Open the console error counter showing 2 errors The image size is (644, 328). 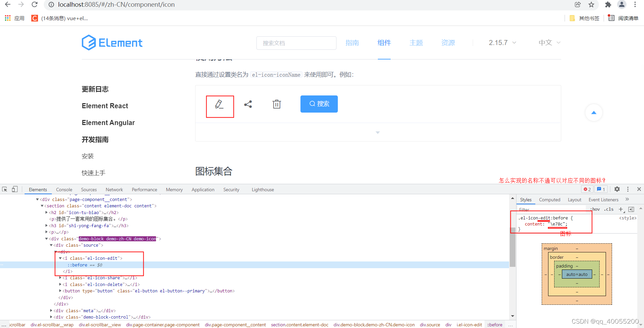click(x=587, y=189)
